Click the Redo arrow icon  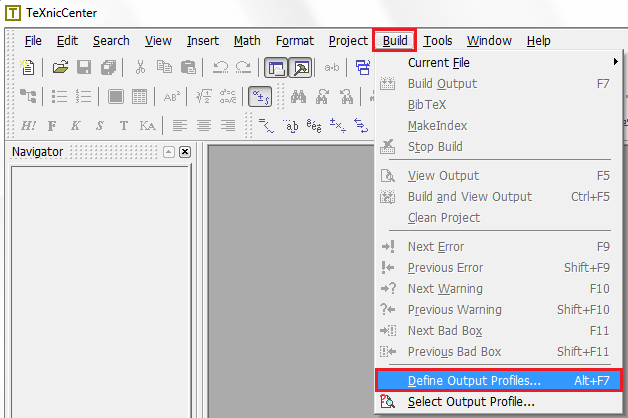(244, 67)
